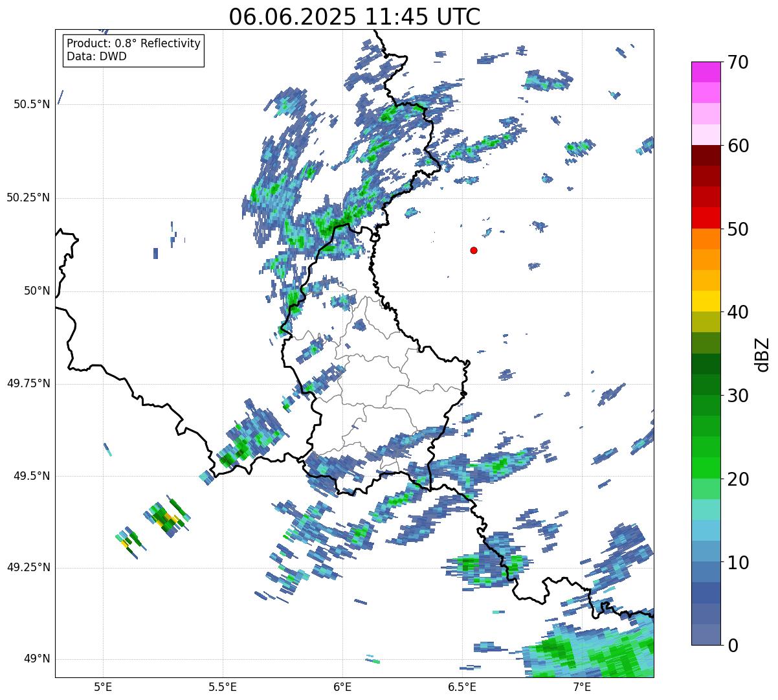The width and height of the screenshot is (778, 700).
Task: Click the magenta swatch at colorbar top
Action: (x=706, y=72)
